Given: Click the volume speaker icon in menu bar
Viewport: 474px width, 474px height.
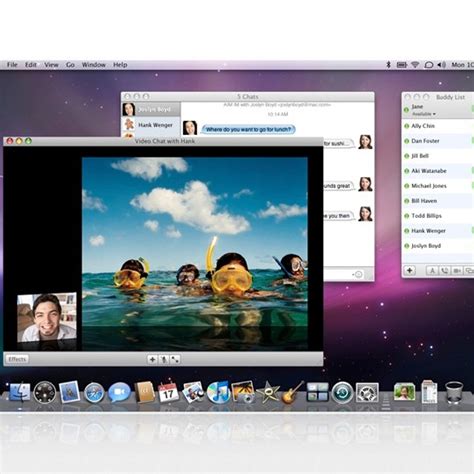Looking at the screenshot, I should tap(442, 65).
